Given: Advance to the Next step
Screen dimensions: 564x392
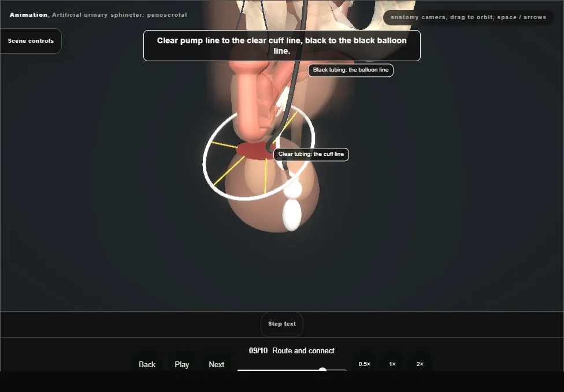Looking at the screenshot, I should [217, 364].
